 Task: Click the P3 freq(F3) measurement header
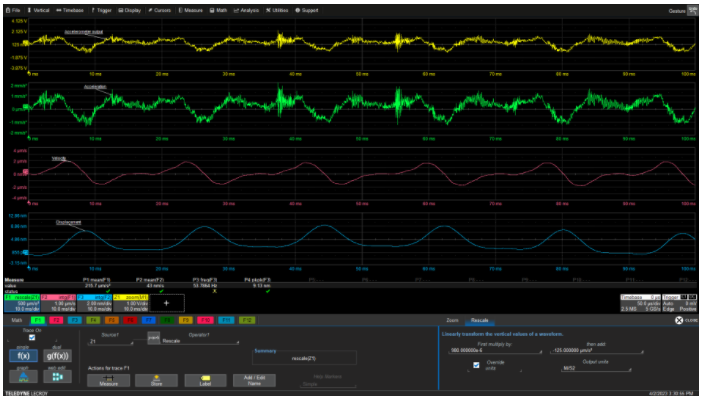[x=205, y=280]
